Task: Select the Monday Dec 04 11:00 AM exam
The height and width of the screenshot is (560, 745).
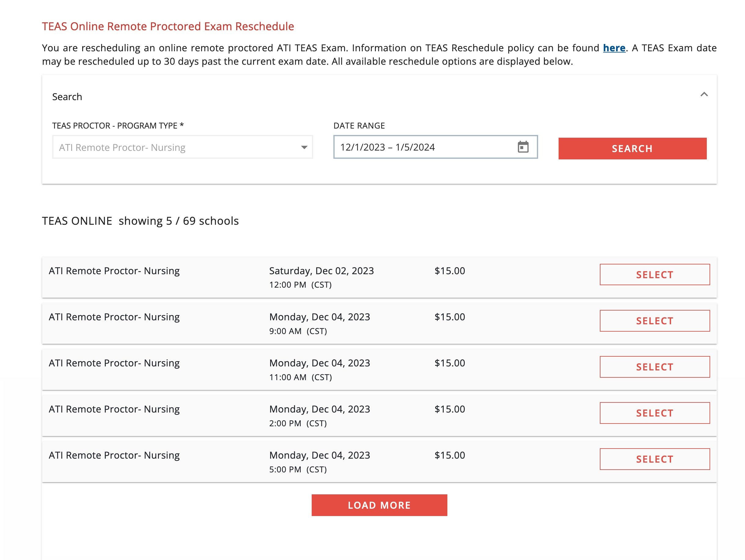Action: tap(655, 367)
